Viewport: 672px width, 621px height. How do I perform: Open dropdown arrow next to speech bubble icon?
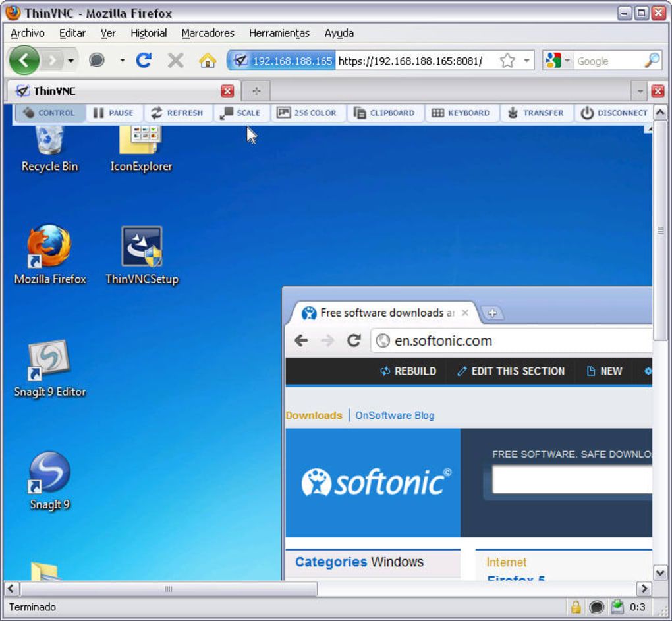click(123, 61)
